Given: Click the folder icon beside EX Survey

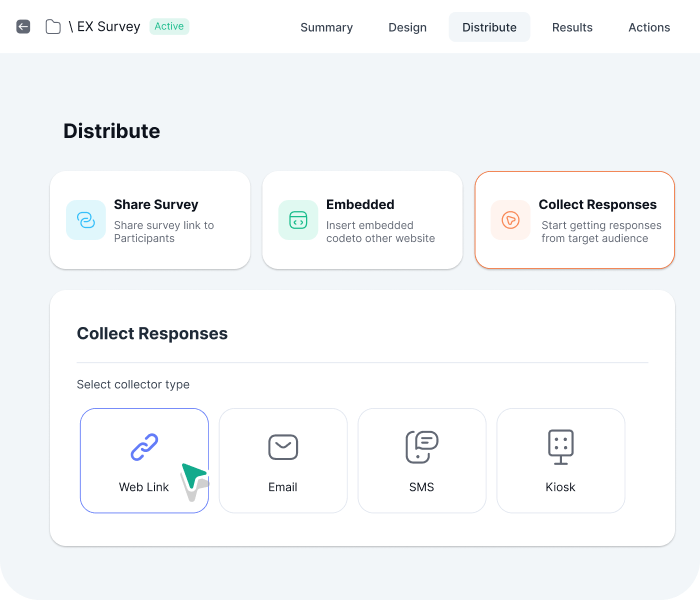Looking at the screenshot, I should coord(53,27).
